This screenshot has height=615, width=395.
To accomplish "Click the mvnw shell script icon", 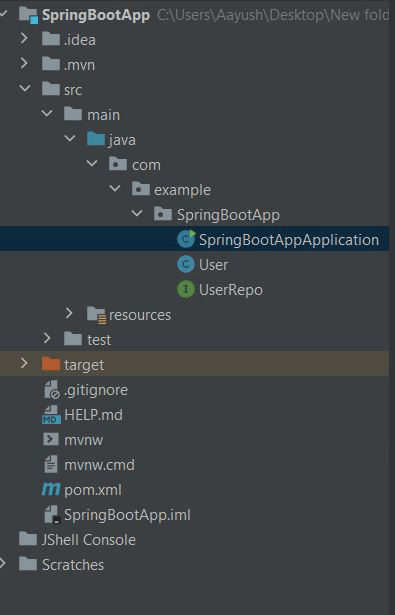I will pyautogui.click(x=51, y=439).
